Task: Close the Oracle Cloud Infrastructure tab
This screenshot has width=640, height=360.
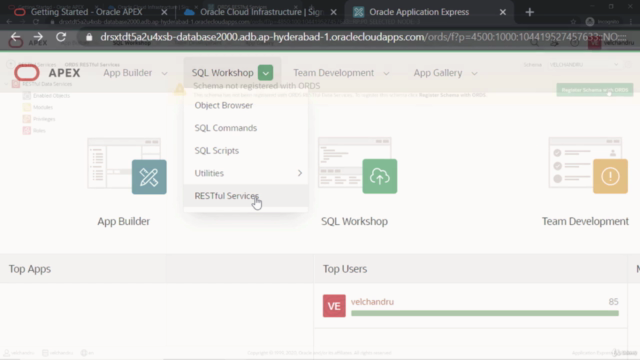Action: pyautogui.click(x=333, y=12)
